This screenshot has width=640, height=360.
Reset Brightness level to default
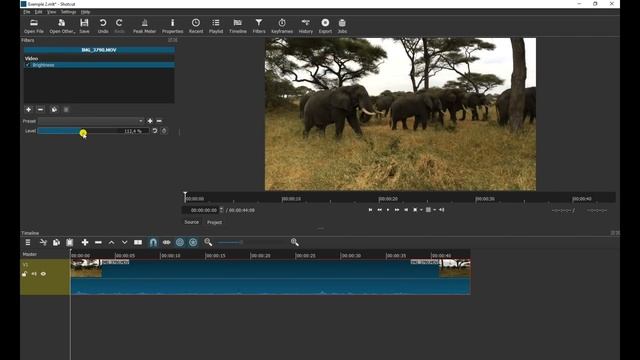155,131
